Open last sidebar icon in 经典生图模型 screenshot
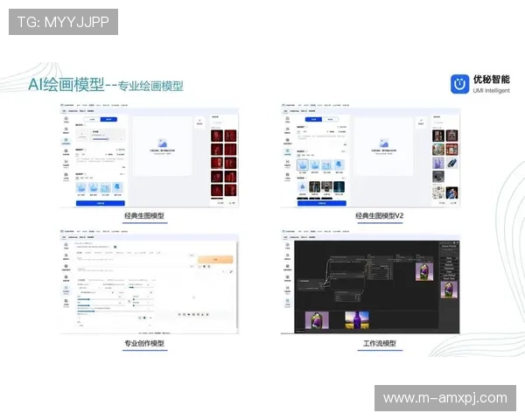This screenshot has height=420, width=525. tap(66, 176)
